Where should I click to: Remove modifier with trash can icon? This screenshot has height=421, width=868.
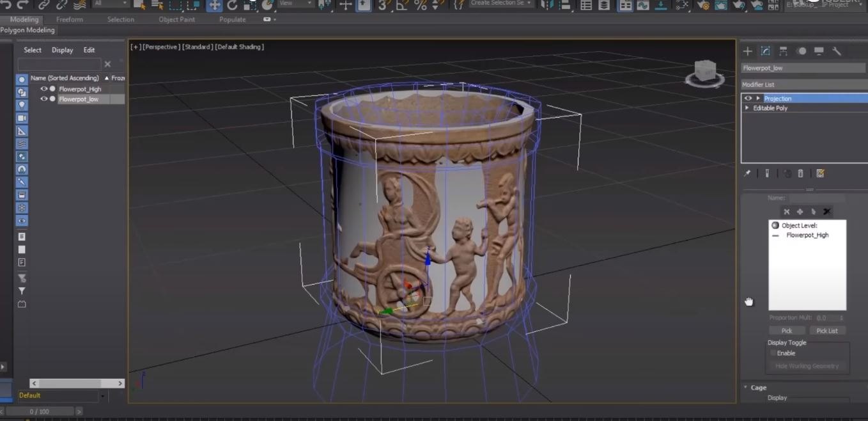click(800, 173)
